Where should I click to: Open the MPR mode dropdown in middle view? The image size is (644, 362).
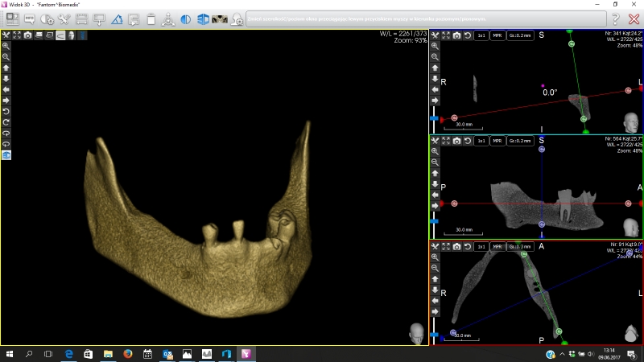tap(497, 141)
